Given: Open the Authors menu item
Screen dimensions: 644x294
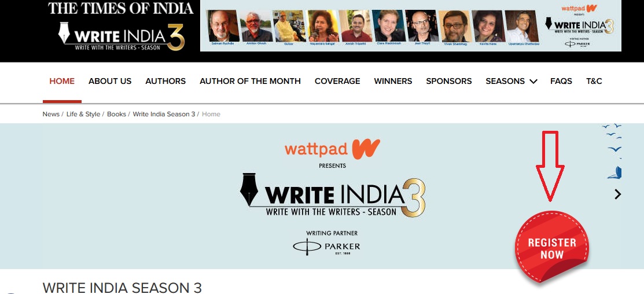Looking at the screenshot, I should coord(165,81).
